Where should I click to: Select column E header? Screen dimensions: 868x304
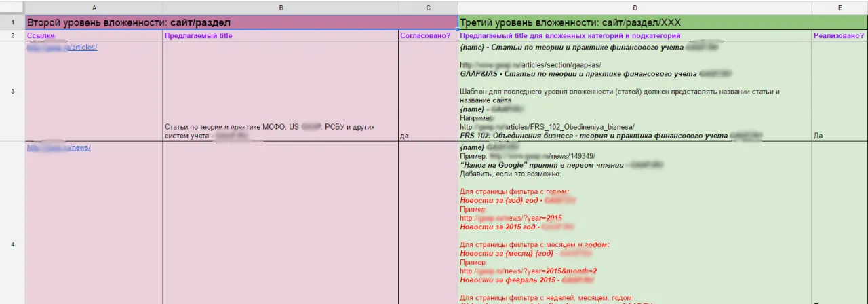pos(840,7)
